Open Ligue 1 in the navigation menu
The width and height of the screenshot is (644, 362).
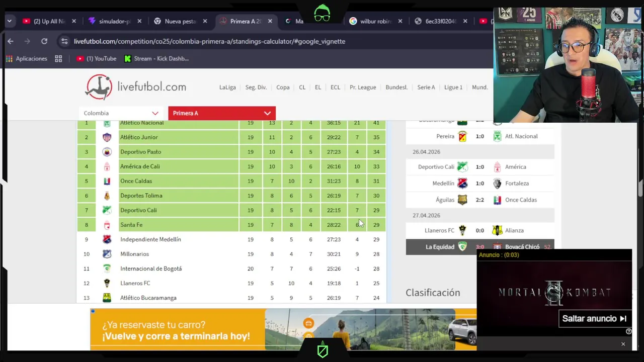coord(453,87)
